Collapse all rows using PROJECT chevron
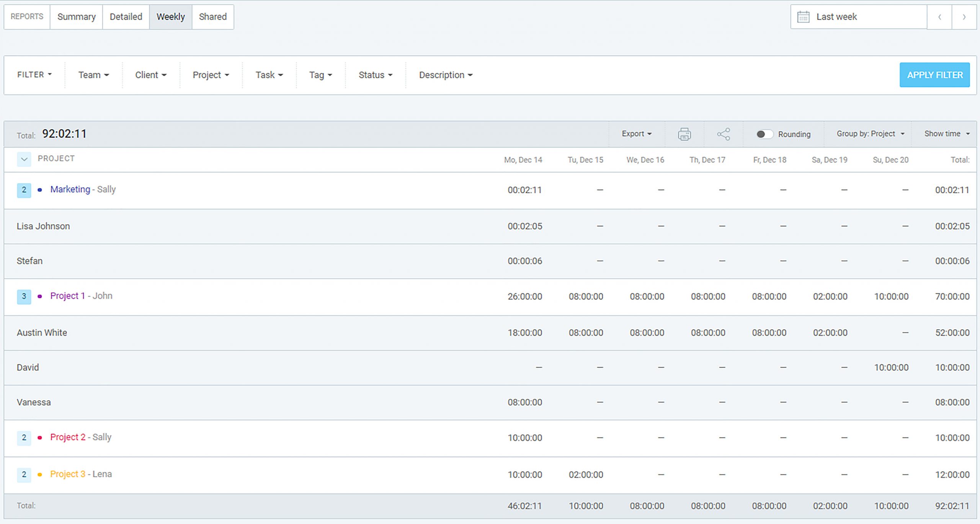The height and width of the screenshot is (524, 980). click(24, 159)
